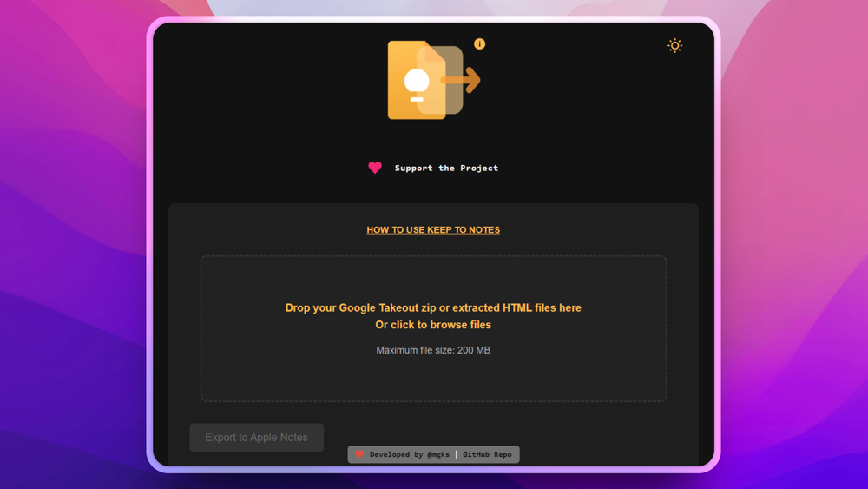Viewport: 868px width, 489px height.
Task: Toggle light mode with the sun icon
Action: [x=674, y=45]
